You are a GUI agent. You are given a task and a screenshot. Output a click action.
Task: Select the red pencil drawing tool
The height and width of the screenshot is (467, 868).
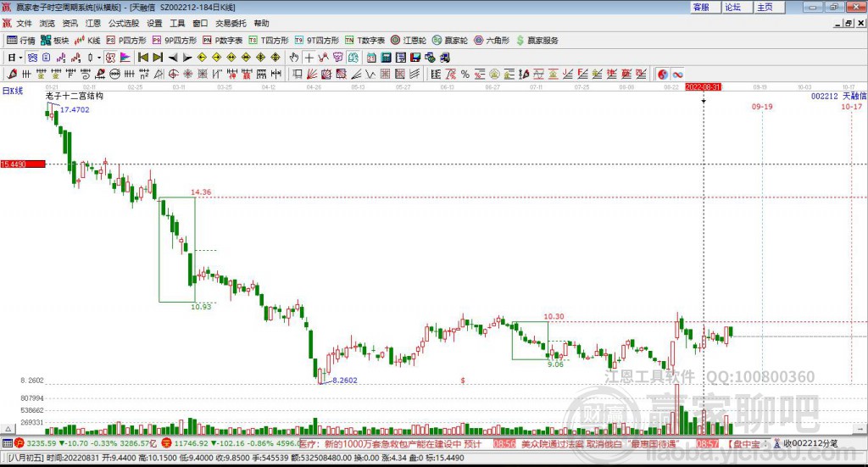click(12, 74)
